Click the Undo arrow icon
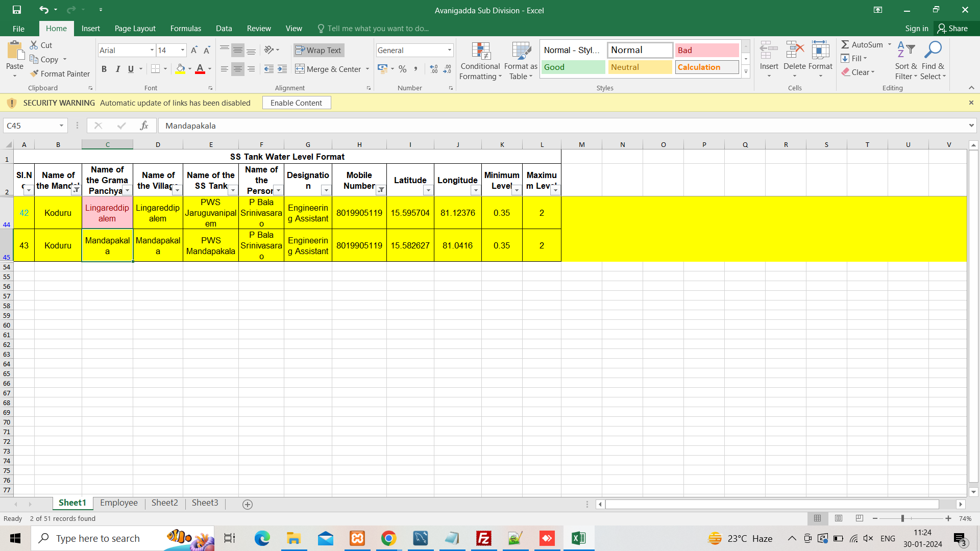This screenshot has width=980, height=551. [44, 10]
